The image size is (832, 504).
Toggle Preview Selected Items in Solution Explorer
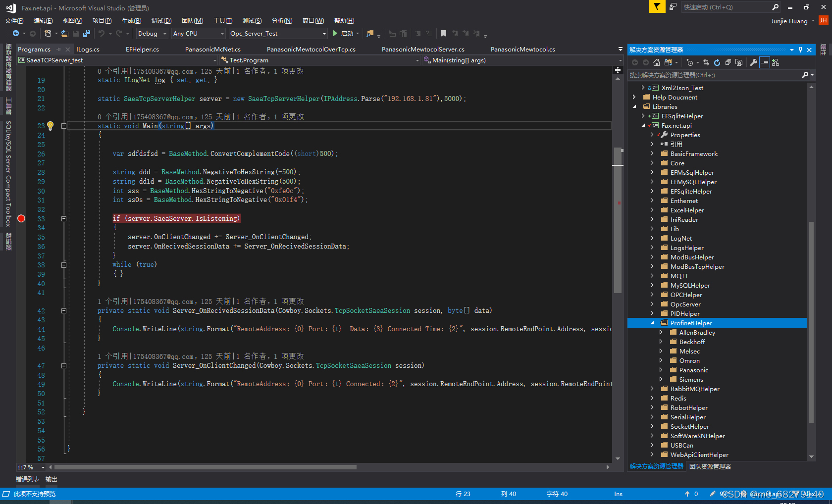point(765,62)
